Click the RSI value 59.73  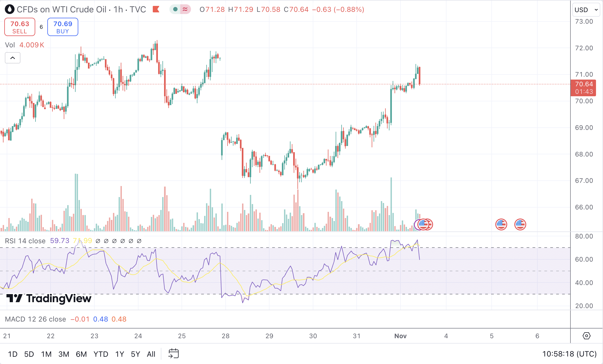click(x=60, y=241)
